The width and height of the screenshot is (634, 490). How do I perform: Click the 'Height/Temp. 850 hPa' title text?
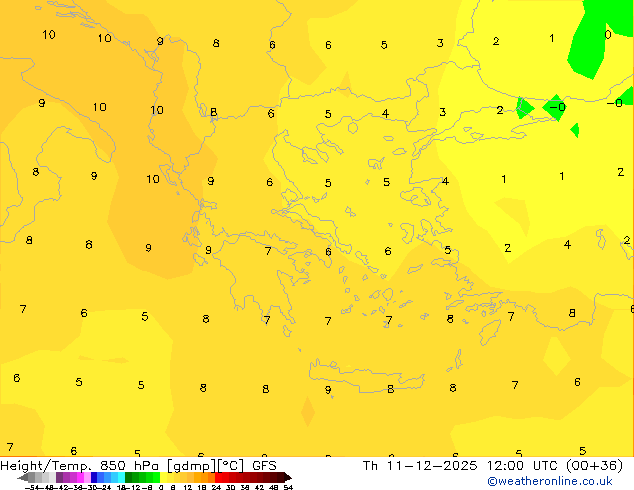click(81, 466)
